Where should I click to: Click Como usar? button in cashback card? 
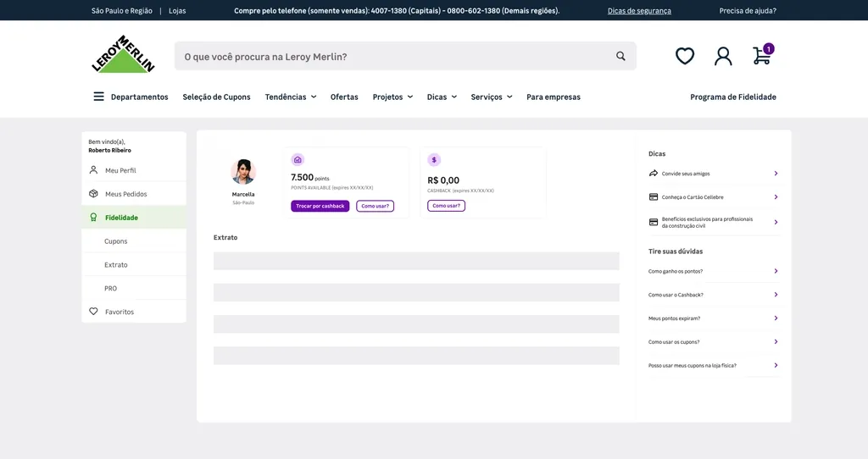[x=446, y=206]
